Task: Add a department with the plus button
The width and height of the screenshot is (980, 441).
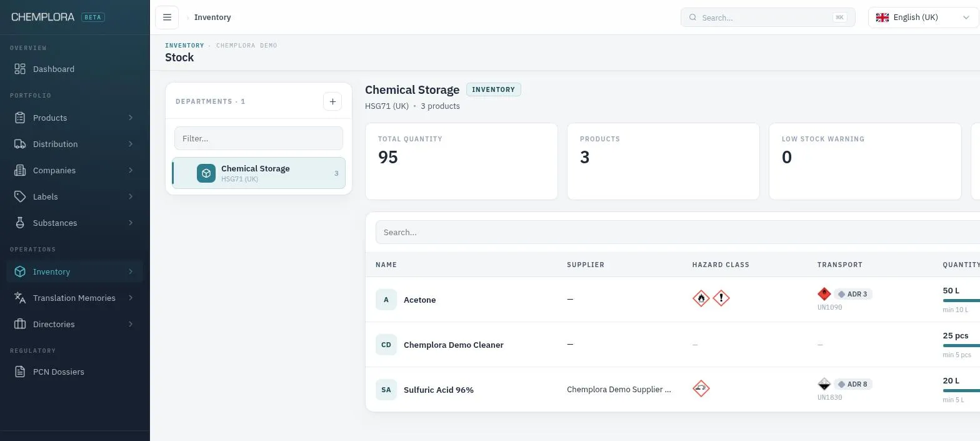Action: coord(332,101)
